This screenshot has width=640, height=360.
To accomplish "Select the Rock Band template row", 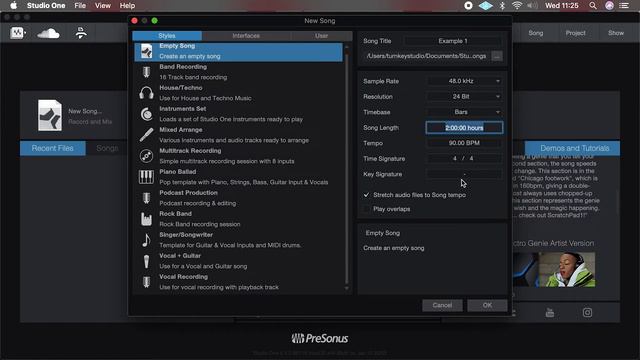I will tap(238, 219).
